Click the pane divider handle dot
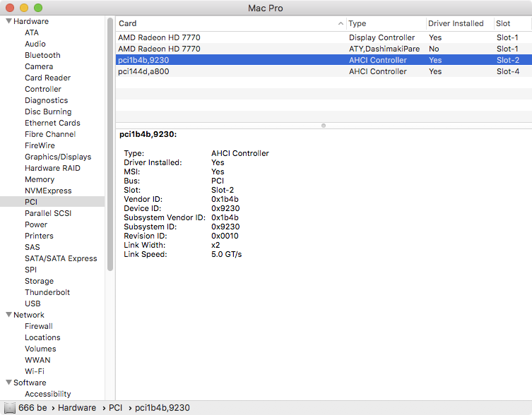532x415 pixels. (x=324, y=126)
